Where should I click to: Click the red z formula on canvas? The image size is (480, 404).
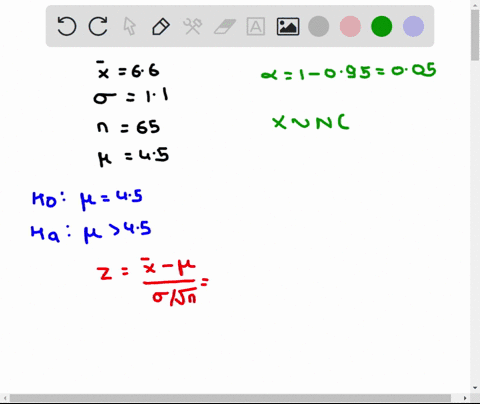152,282
